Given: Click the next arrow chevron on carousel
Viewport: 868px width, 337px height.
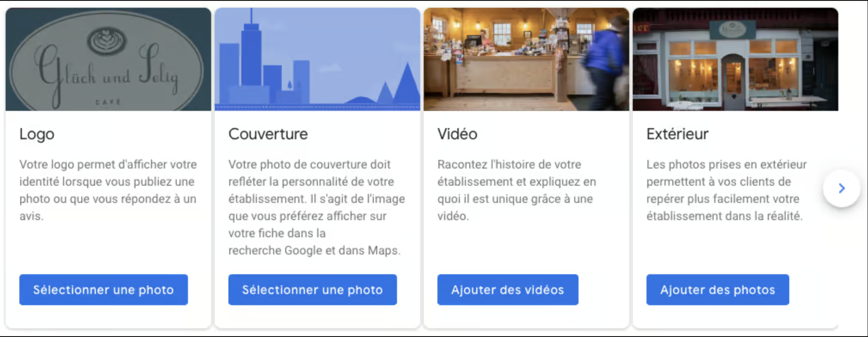Looking at the screenshot, I should pyautogui.click(x=841, y=188).
